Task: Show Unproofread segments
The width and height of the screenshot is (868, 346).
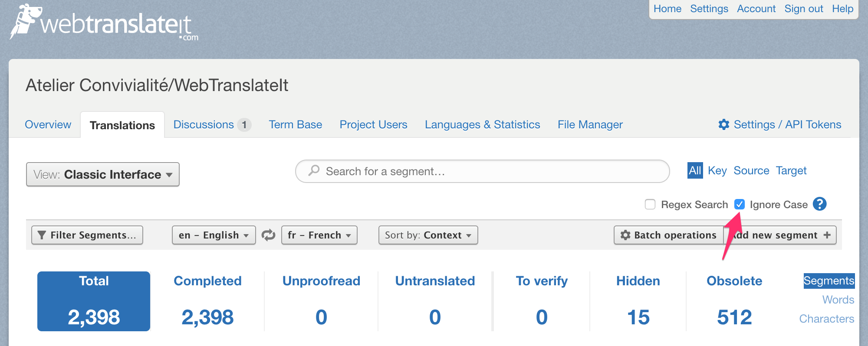Action: point(321,301)
